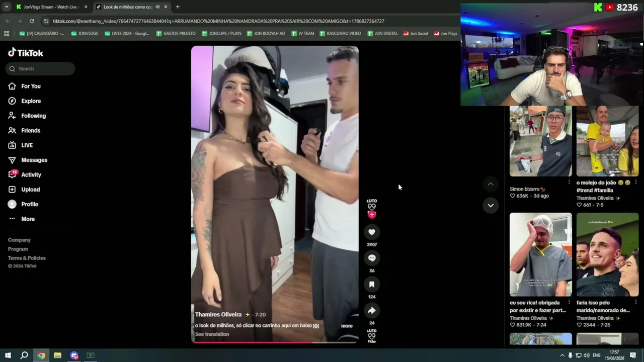Open the 'o molejo do joão' video thumbnail
The image size is (644, 362).
[x=607, y=141]
